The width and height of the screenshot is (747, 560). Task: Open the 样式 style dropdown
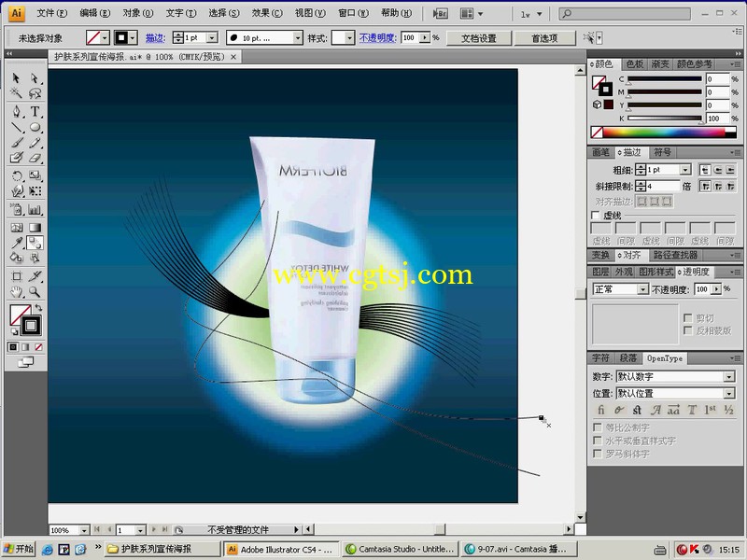tap(349, 37)
